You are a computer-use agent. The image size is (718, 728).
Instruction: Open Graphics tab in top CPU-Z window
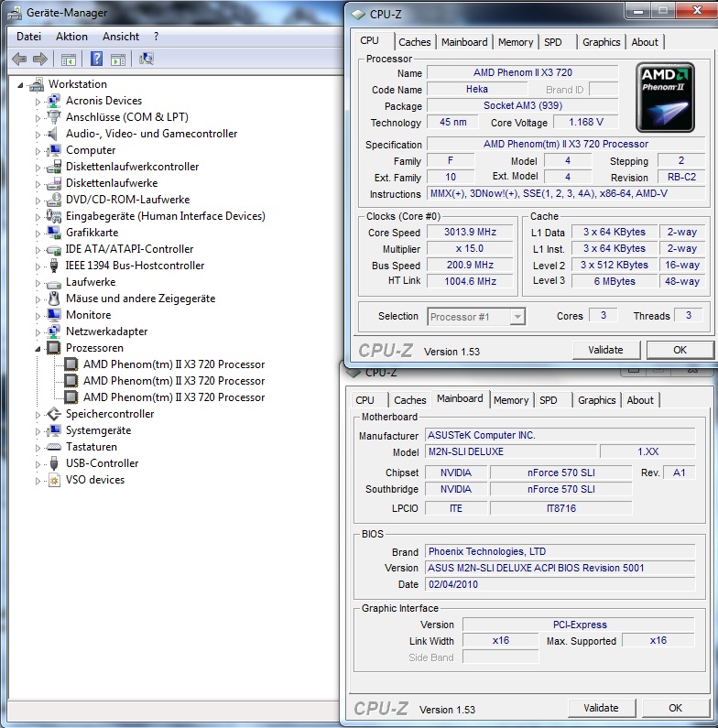(602, 42)
